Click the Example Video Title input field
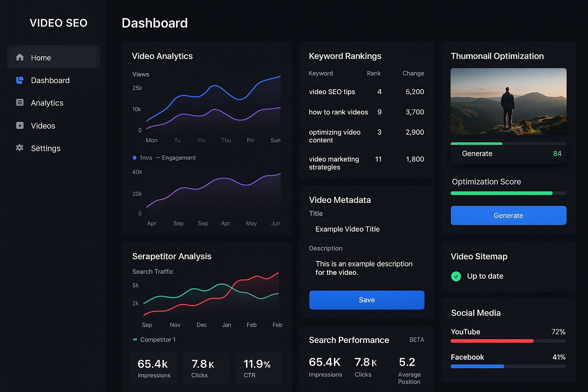The image size is (588, 392). [x=366, y=229]
